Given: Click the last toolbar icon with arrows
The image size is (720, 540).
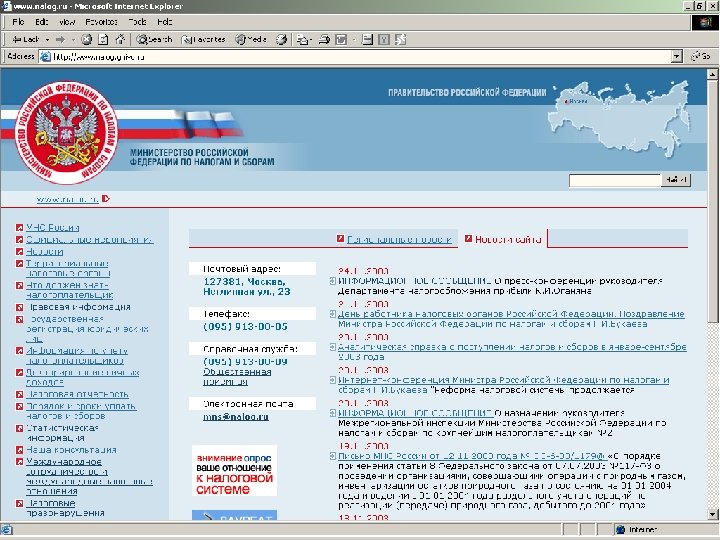Looking at the screenshot, I should pyautogui.click(x=400, y=39).
